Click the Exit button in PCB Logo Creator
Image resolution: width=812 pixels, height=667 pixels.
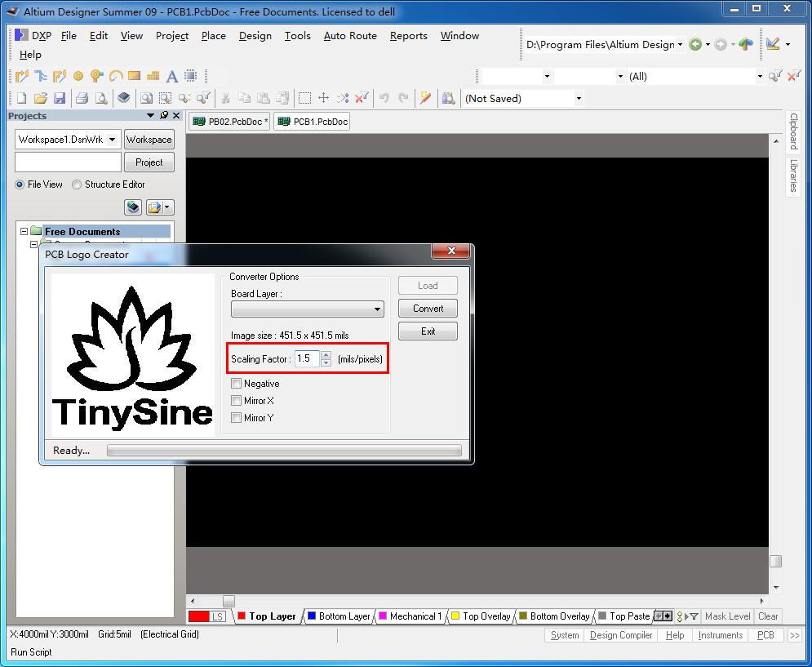pos(428,331)
